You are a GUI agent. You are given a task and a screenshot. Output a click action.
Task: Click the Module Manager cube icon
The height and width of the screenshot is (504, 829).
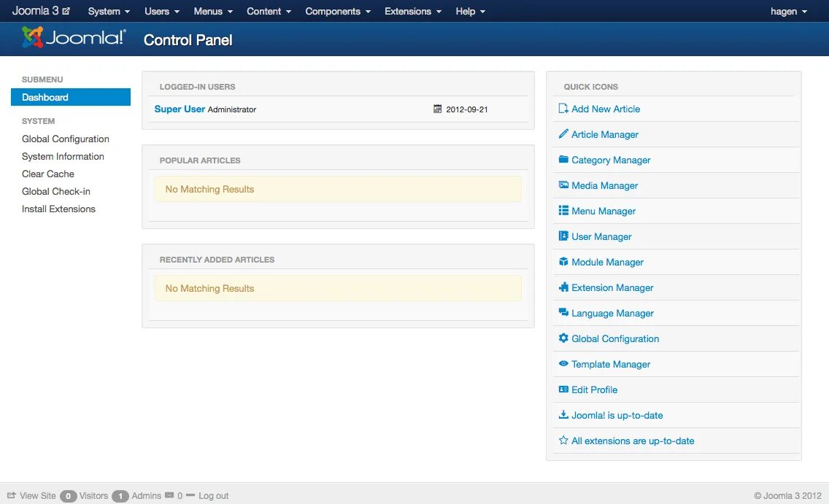click(563, 262)
